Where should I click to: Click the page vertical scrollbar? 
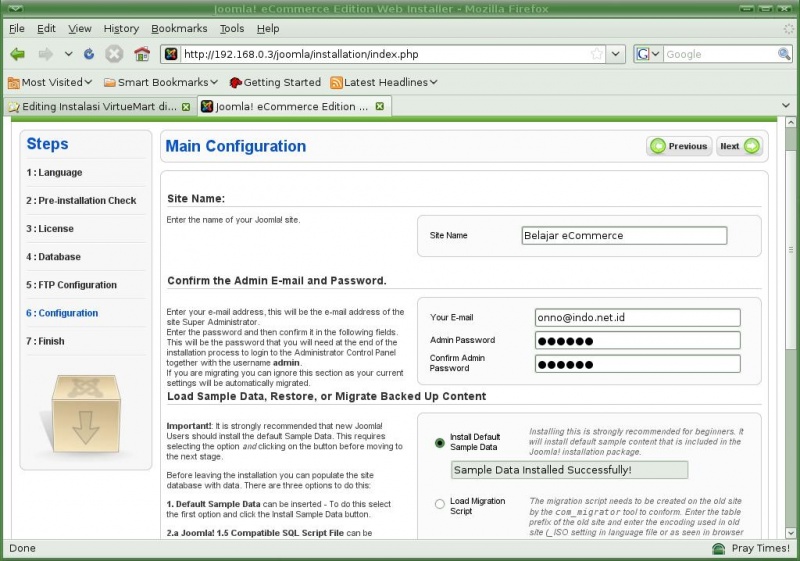point(791,330)
